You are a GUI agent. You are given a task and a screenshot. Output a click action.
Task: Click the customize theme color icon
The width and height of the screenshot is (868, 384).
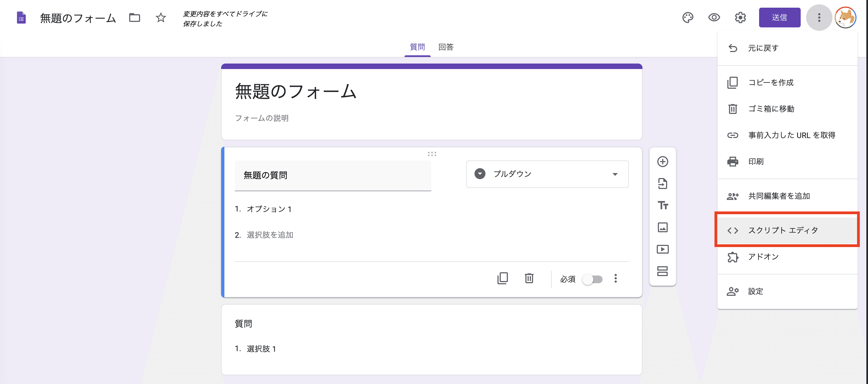689,18
